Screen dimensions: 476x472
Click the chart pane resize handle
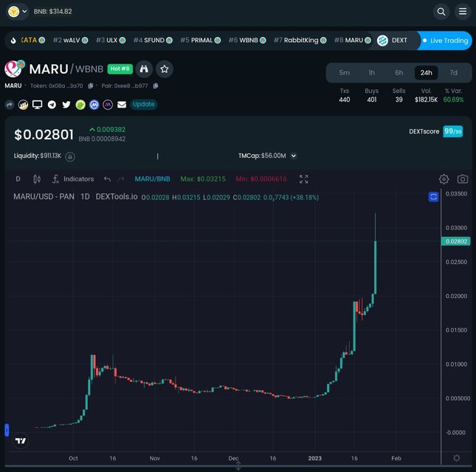238,465
